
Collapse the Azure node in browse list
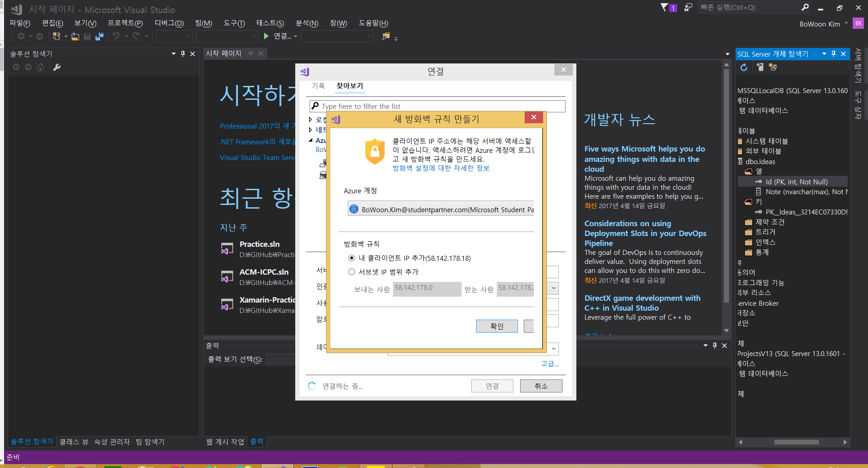310,140
